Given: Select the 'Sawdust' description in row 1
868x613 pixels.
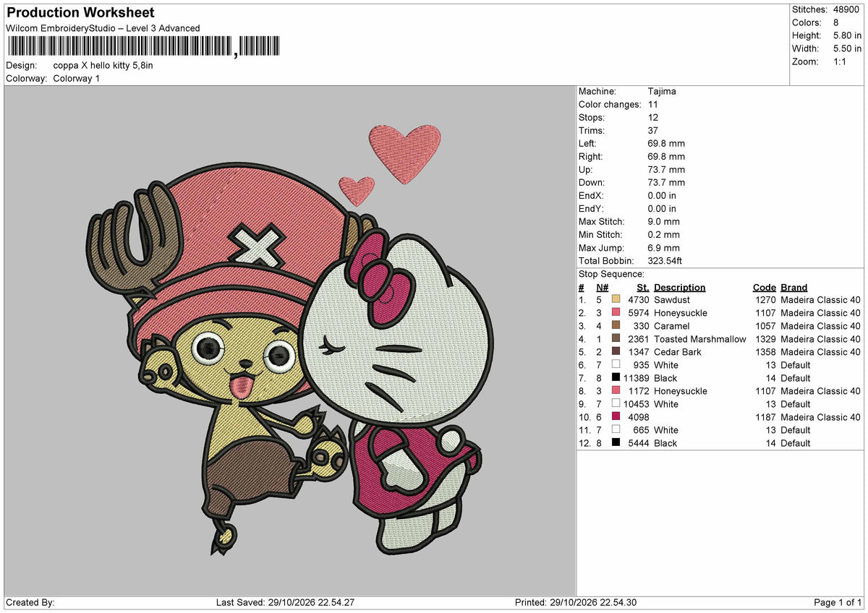Looking at the screenshot, I should pyautogui.click(x=672, y=299).
